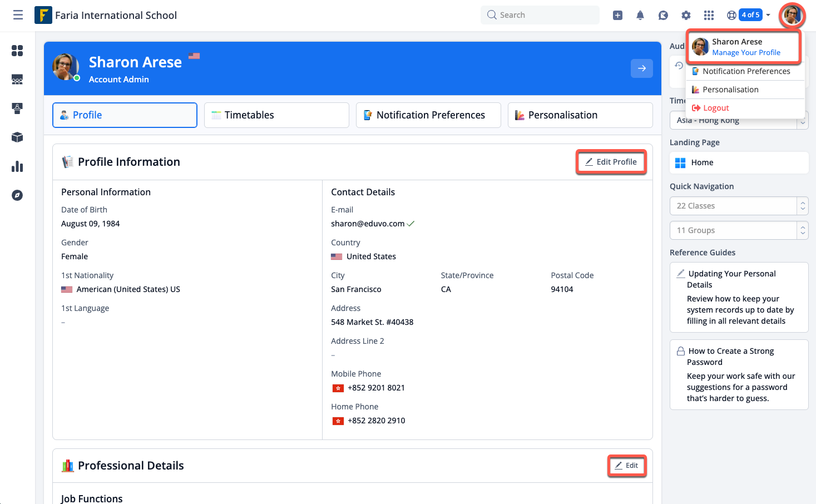Click Edit in Professional Details section

(x=626, y=466)
